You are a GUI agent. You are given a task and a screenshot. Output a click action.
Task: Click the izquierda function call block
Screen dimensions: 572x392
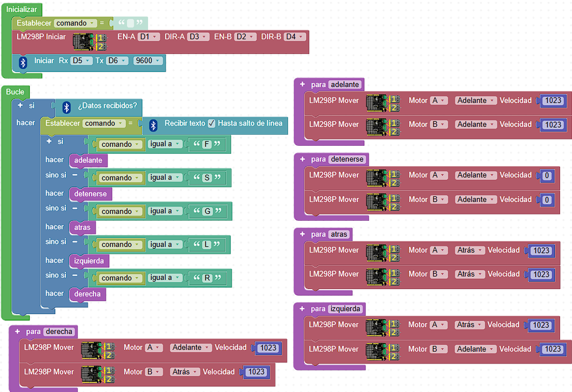coord(89,261)
